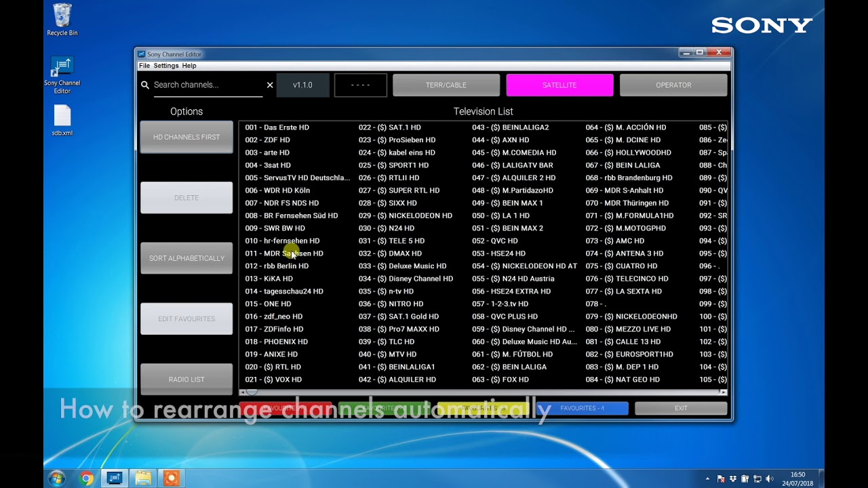Open the File menu

point(144,66)
